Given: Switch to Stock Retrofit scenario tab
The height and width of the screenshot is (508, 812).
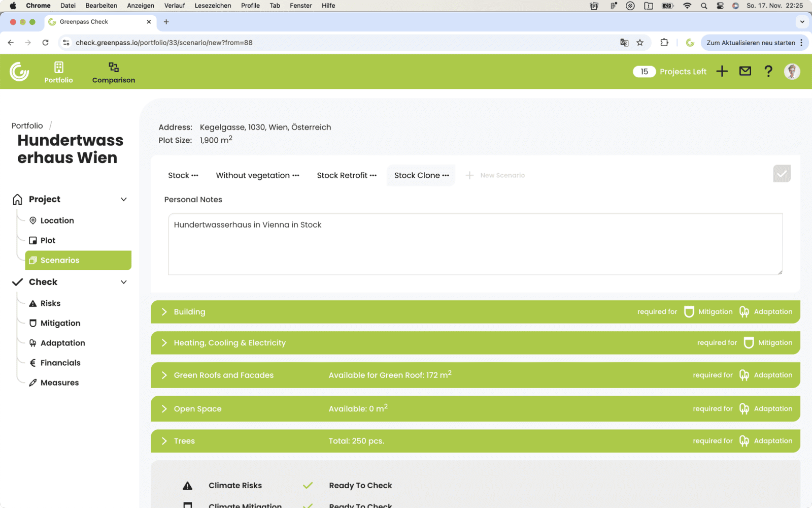Looking at the screenshot, I should tap(342, 175).
